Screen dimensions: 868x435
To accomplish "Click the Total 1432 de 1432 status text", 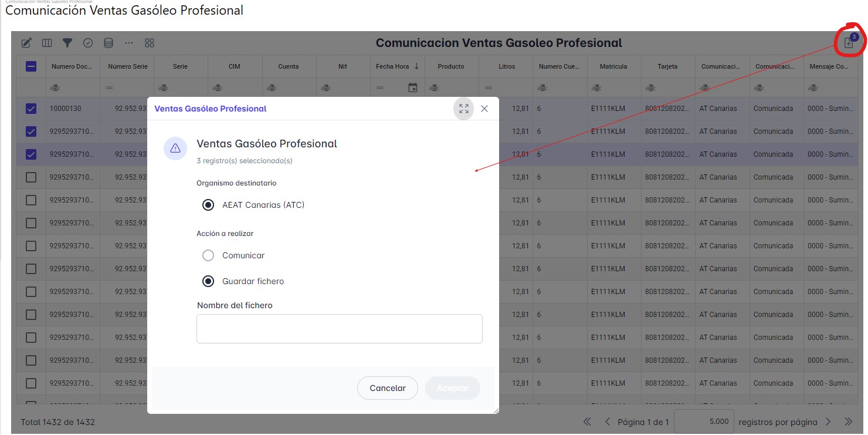I will click(57, 422).
